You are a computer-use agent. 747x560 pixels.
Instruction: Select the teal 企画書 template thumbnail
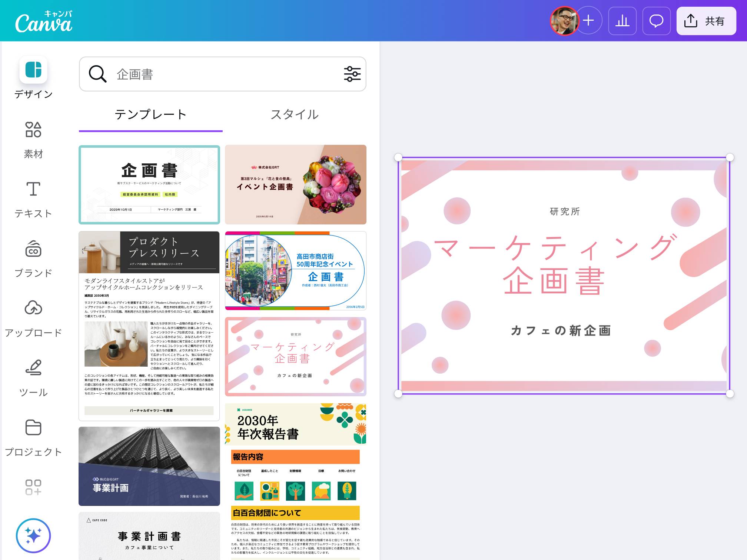click(149, 184)
